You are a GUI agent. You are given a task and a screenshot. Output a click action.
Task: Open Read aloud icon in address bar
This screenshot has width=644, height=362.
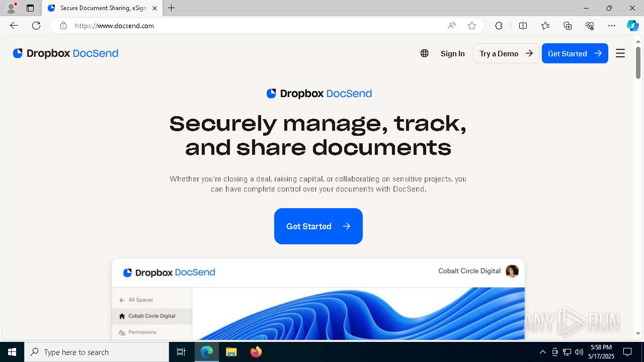(x=452, y=26)
